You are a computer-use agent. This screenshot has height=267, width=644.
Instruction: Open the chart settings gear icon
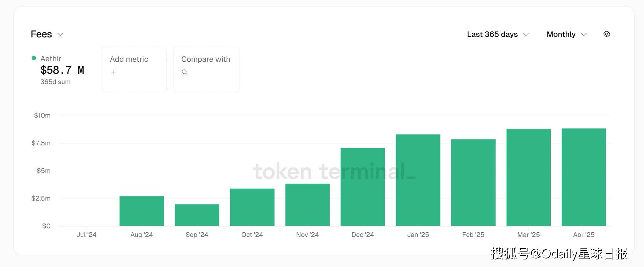pos(607,34)
